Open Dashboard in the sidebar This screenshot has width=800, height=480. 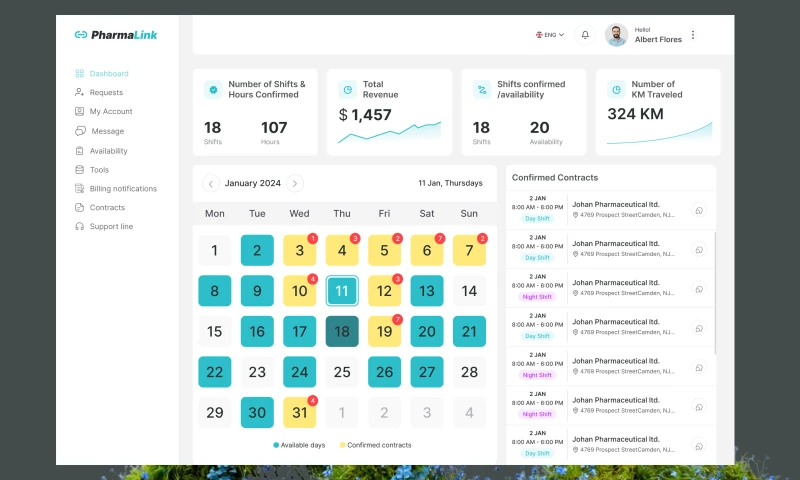102,73
